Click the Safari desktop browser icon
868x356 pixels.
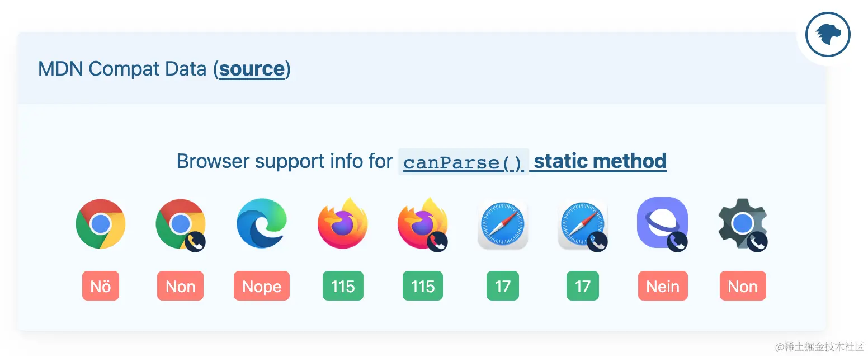[x=503, y=224]
